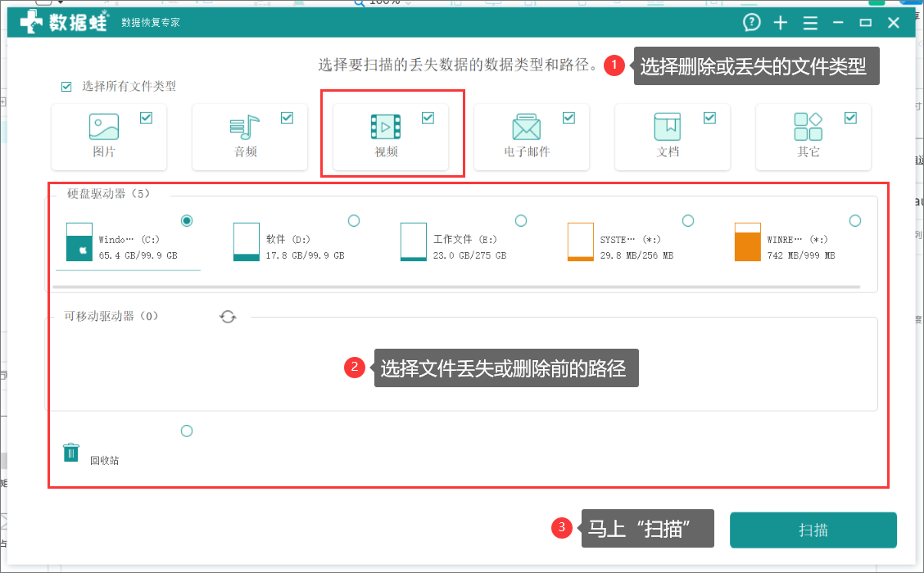Click the plus icon in title bar
The width and height of the screenshot is (924, 573).
click(780, 23)
